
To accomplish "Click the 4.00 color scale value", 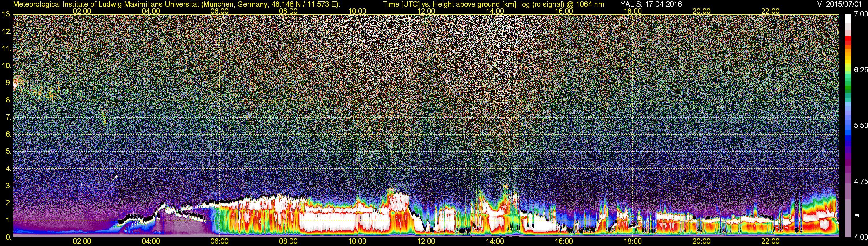I will 861,237.
